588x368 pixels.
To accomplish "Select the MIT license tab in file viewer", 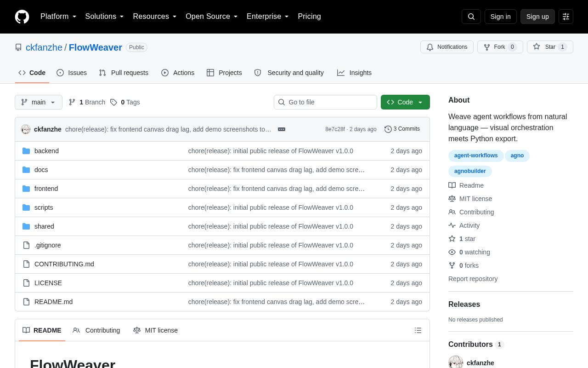I will pos(155,330).
